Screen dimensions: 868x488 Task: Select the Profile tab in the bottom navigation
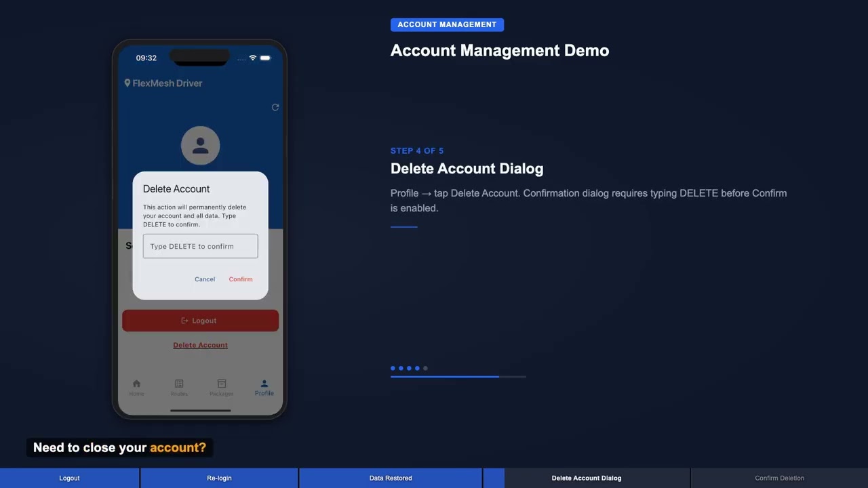tap(264, 388)
